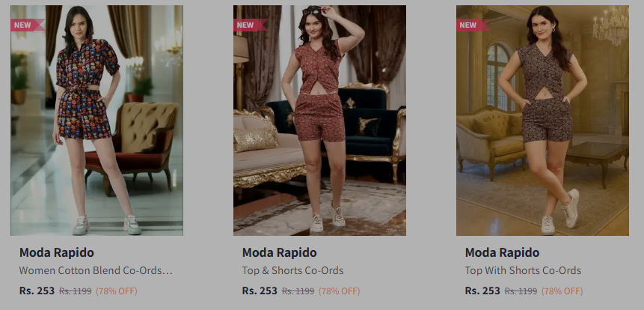Open Top & Shorts Co-Ords title
Screen dimensions: 644x310
click(x=293, y=270)
